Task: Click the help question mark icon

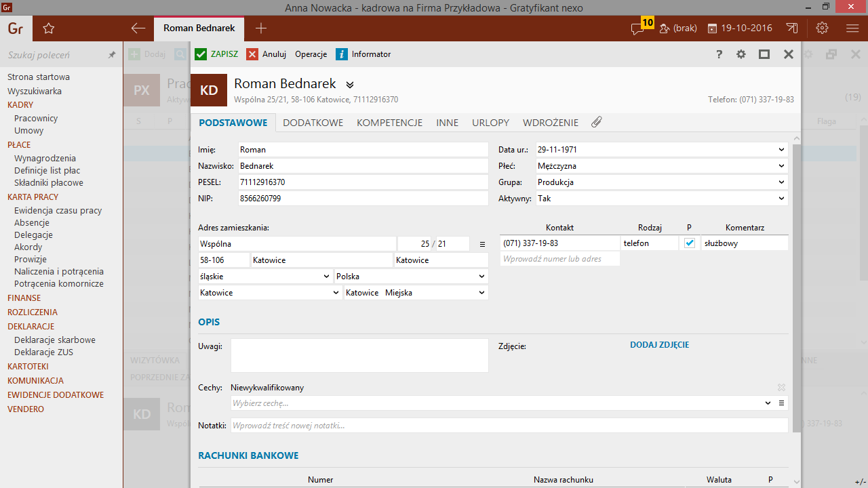Action: (x=719, y=54)
